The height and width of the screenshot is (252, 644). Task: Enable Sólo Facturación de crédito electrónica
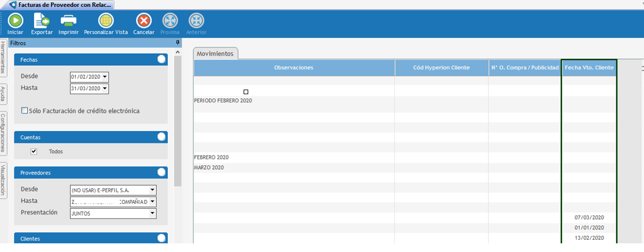click(x=24, y=111)
